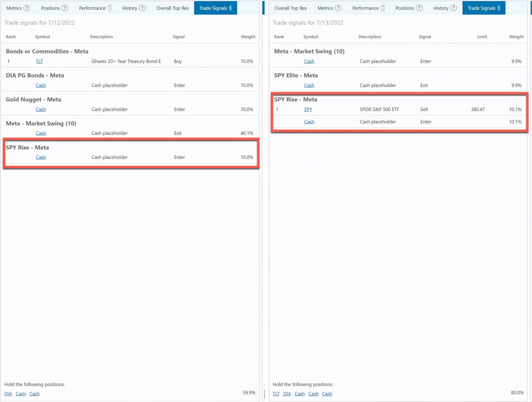Click TLT link in right held positions
The image size is (532, 402).
[x=276, y=394]
